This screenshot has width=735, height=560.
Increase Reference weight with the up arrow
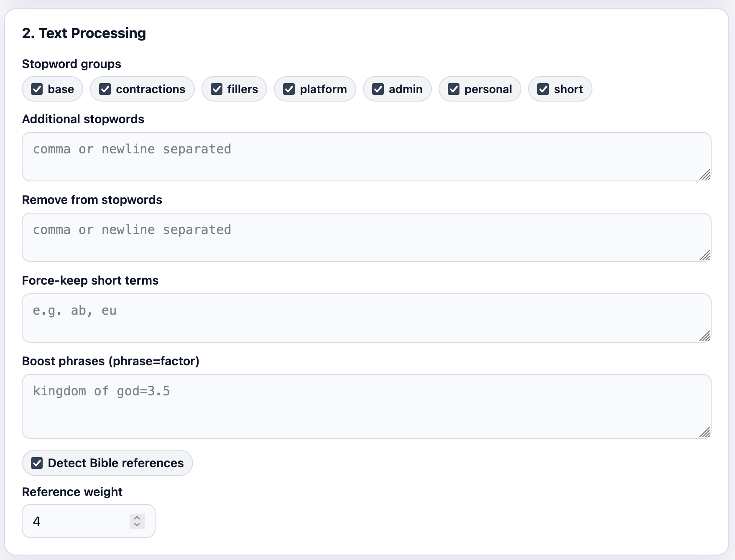(137, 518)
